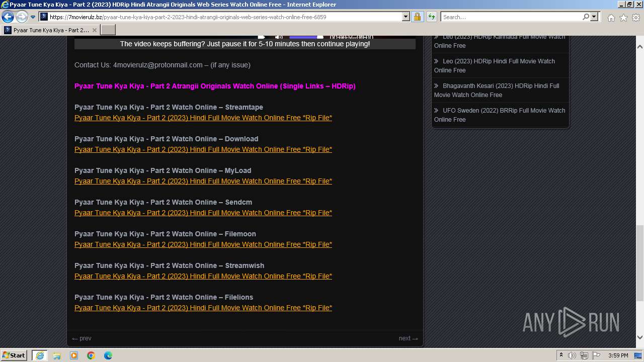Open Leo (2023) HDRip Kannada sidebar link
Image resolution: width=644 pixels, height=362 pixels.
click(500, 41)
